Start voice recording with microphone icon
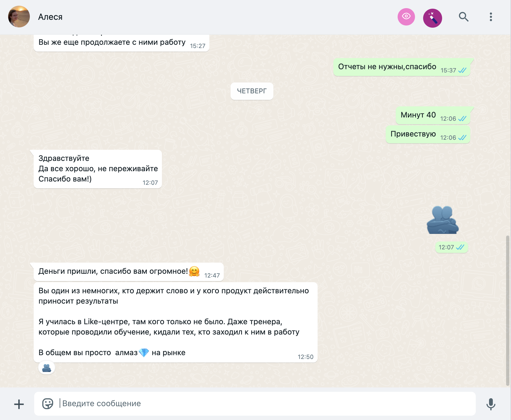The image size is (511, 420). tap(491, 404)
